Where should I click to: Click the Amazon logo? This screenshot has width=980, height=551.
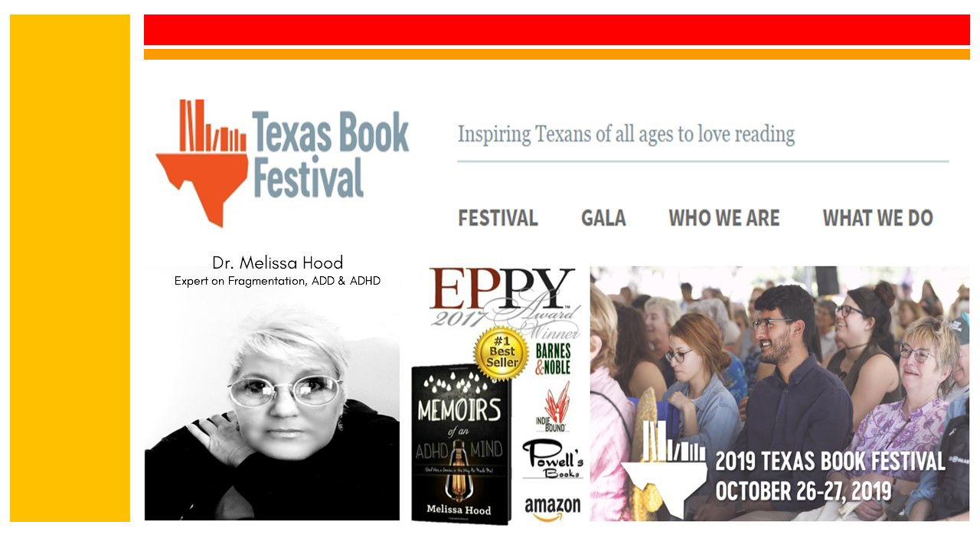point(552,508)
